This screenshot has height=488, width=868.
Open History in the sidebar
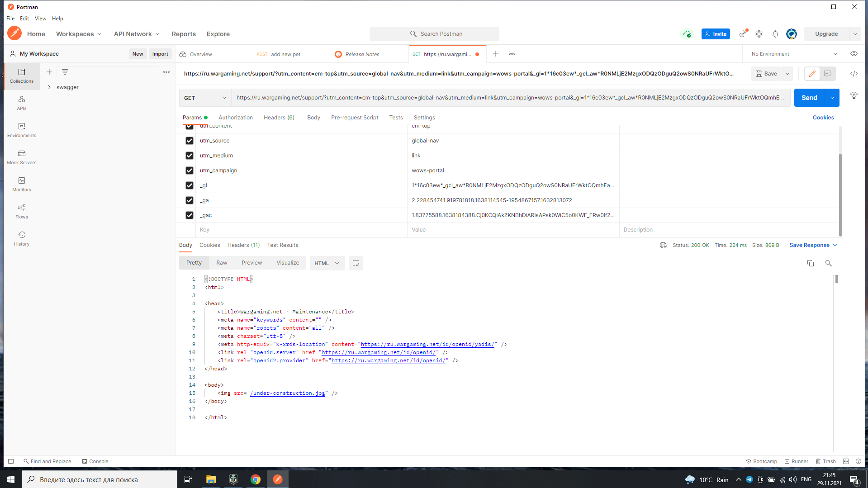click(22, 239)
